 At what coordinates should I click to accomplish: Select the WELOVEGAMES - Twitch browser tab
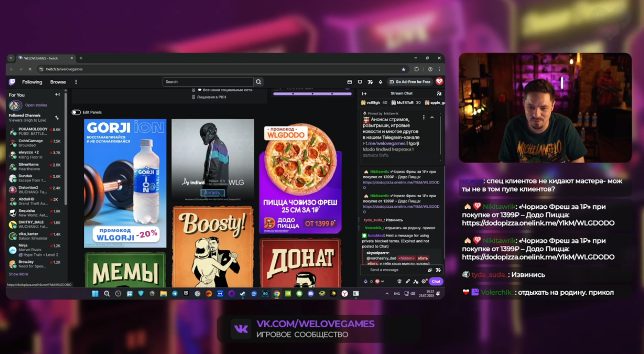[45, 58]
